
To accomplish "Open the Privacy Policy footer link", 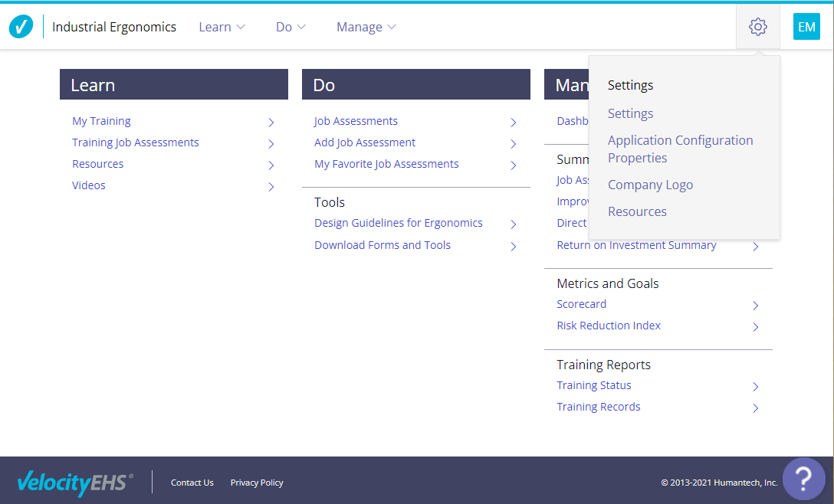I will click(257, 483).
